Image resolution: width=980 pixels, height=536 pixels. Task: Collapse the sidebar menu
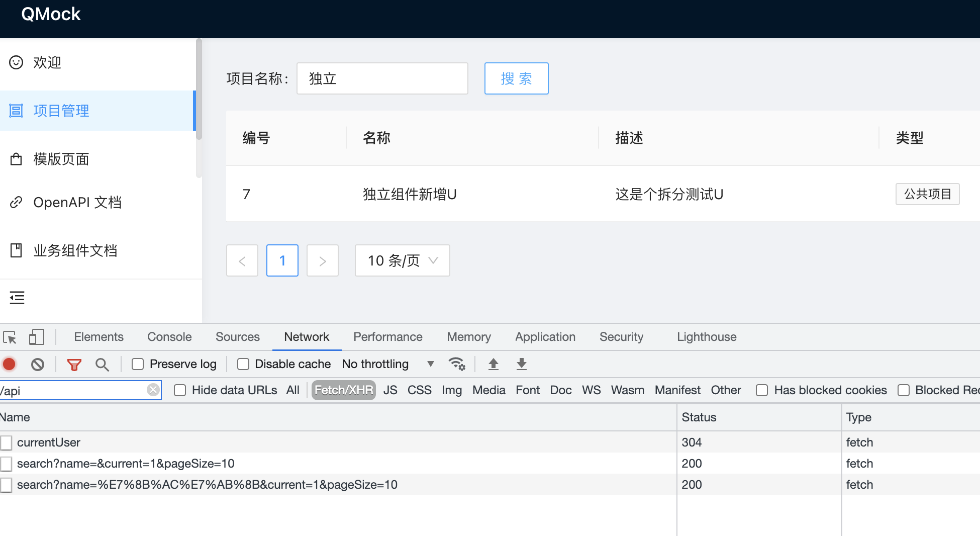pos(17,298)
